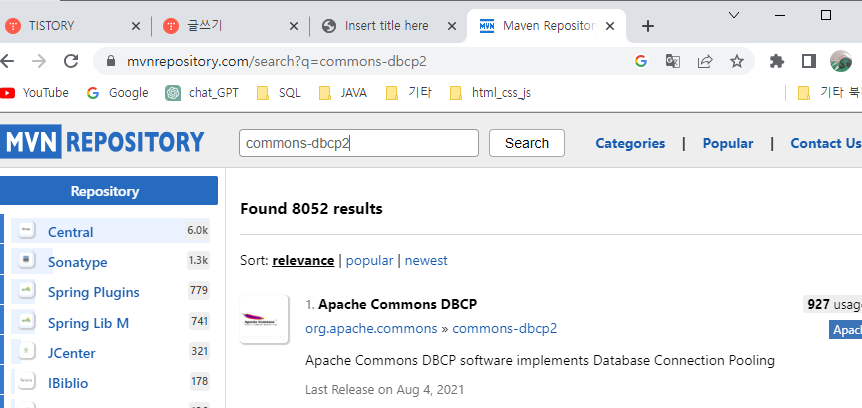Bookmark this page with star icon
This screenshot has height=408, width=862.
pyautogui.click(x=737, y=61)
